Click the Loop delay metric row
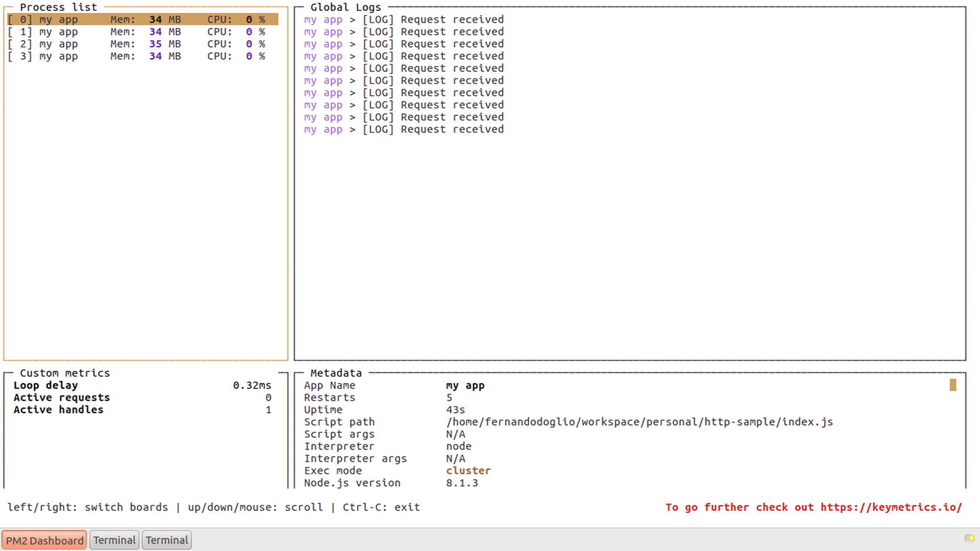Viewport: 980px width, 551px height. click(x=142, y=385)
